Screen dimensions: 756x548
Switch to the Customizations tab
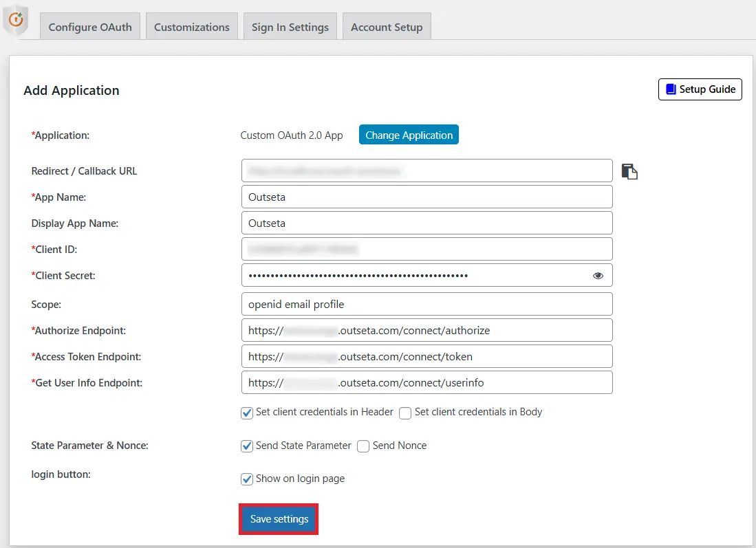[192, 27]
